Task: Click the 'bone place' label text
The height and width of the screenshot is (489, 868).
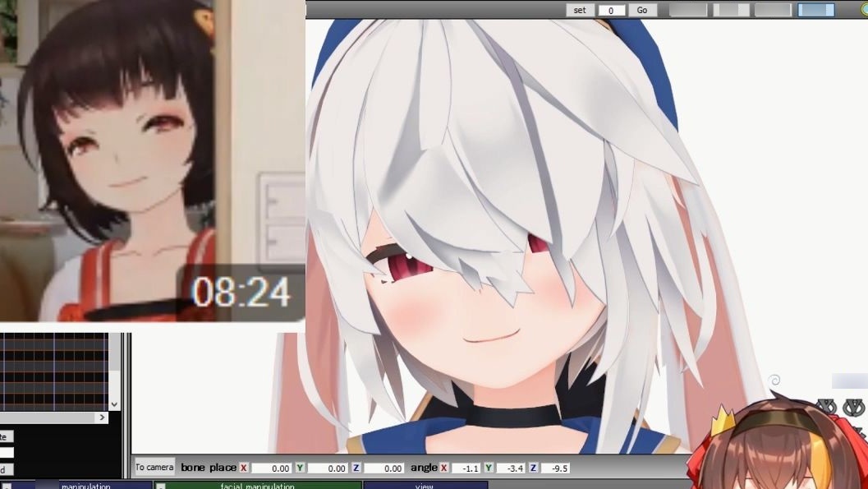Action: pos(209,468)
